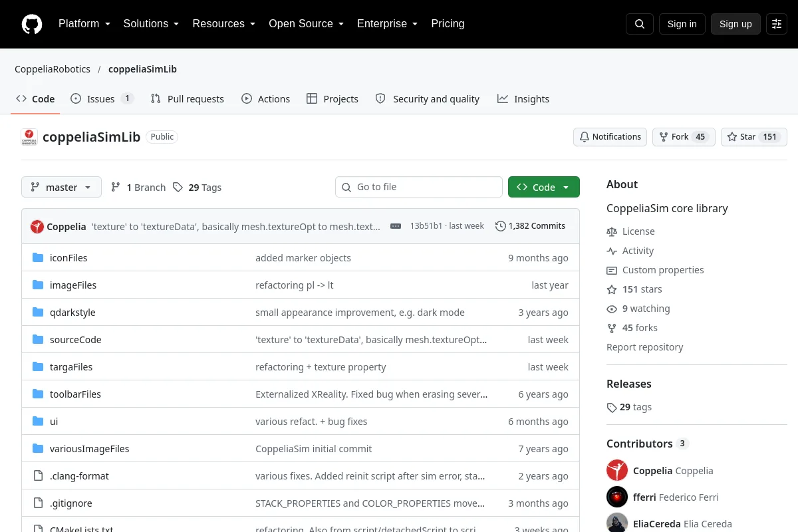Open the Solutions dropdown menu
This screenshot has height=532, width=798.
tap(151, 24)
